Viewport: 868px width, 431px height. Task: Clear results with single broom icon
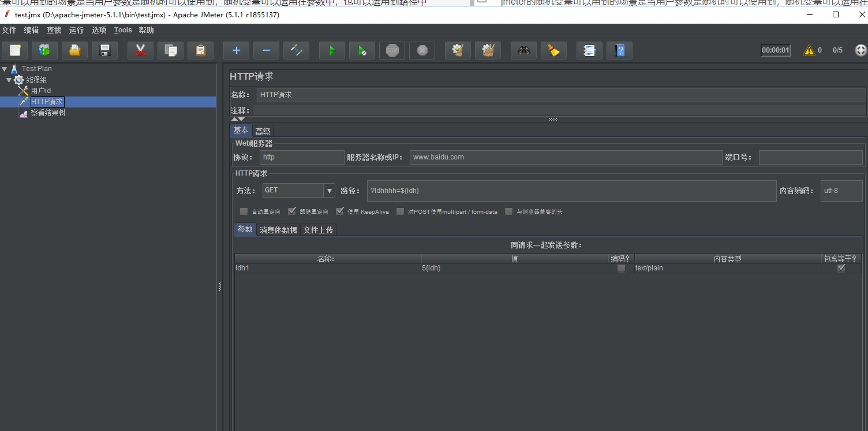coord(458,50)
